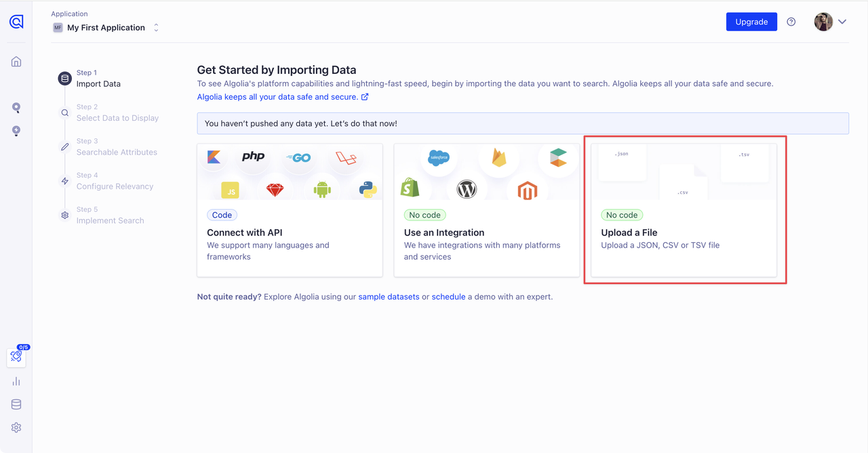Viewport: 868px width, 453px height.
Task: Select the Upload a File card
Action: click(684, 210)
